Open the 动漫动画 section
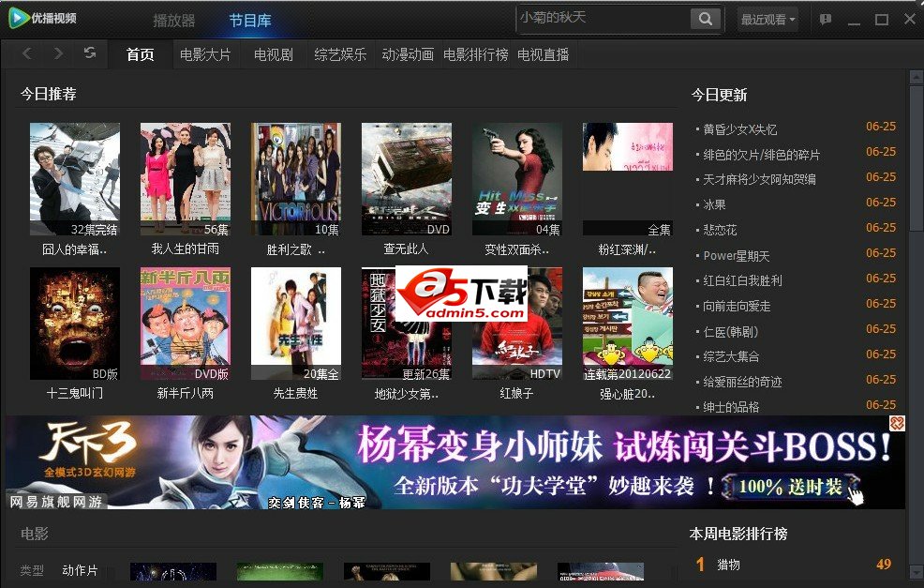Image resolution: width=924 pixels, height=588 pixels. (x=408, y=54)
